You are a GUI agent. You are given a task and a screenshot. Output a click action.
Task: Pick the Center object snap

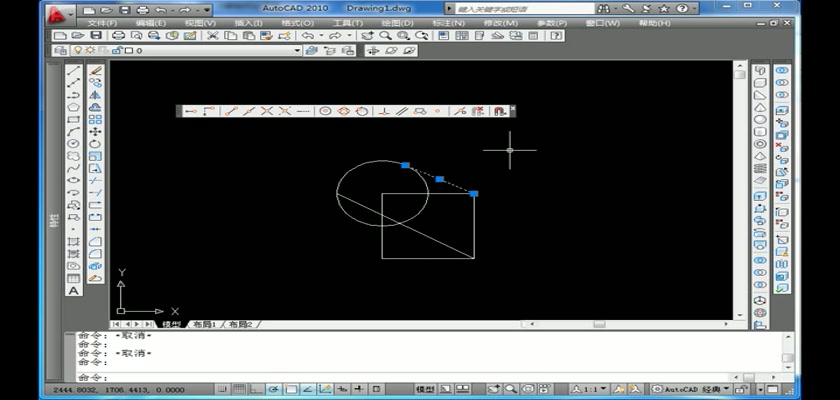point(325,111)
